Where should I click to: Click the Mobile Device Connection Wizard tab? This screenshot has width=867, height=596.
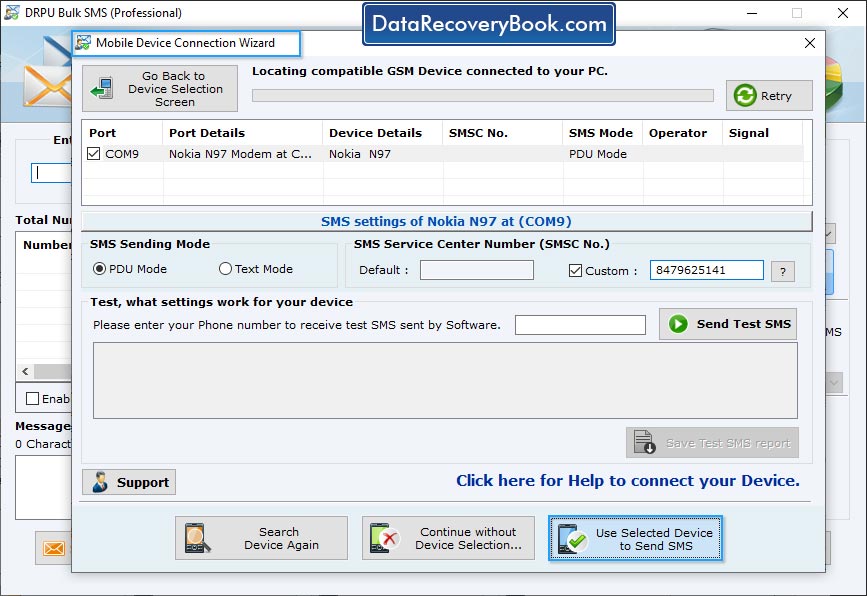186,43
